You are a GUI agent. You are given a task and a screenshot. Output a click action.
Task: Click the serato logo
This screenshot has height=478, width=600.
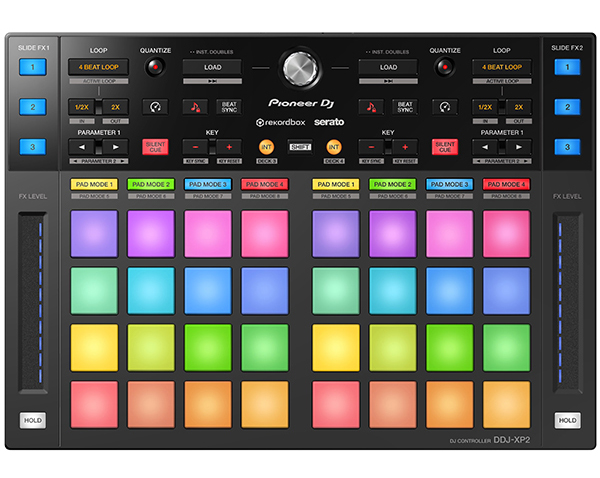pos(329,122)
